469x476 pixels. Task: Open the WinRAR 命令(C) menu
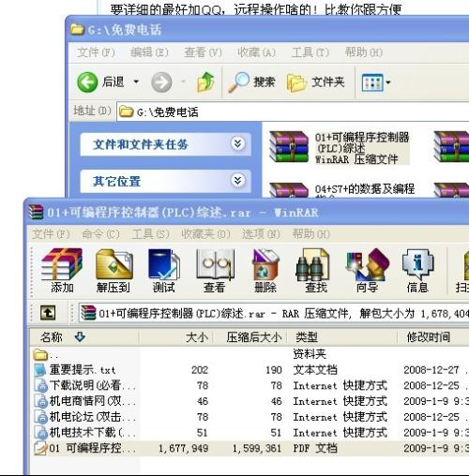pos(100,234)
